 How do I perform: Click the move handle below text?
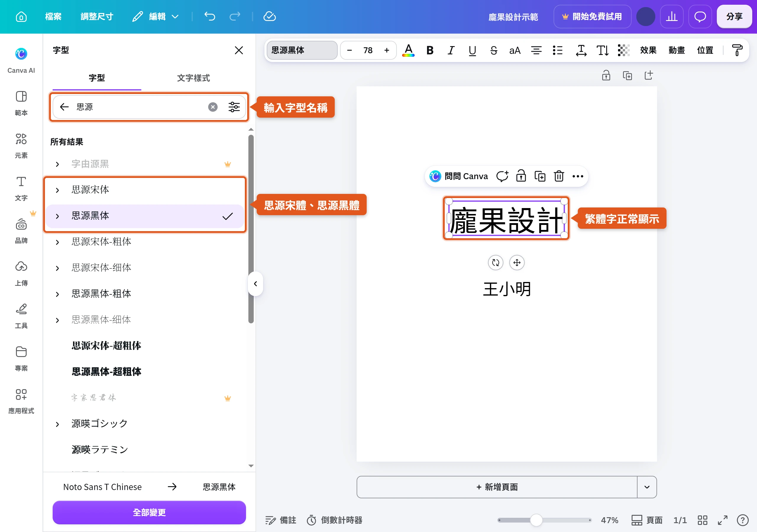point(517,262)
